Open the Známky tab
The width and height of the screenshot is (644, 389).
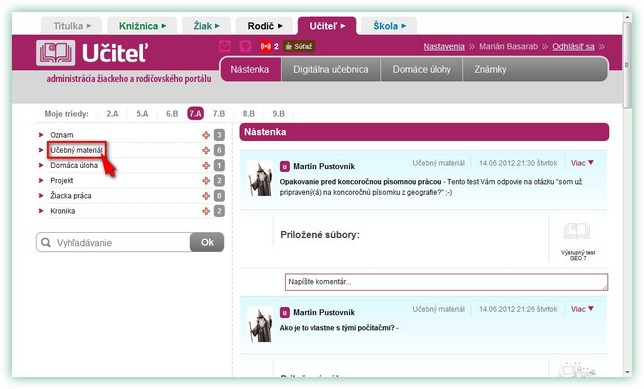[x=490, y=69]
